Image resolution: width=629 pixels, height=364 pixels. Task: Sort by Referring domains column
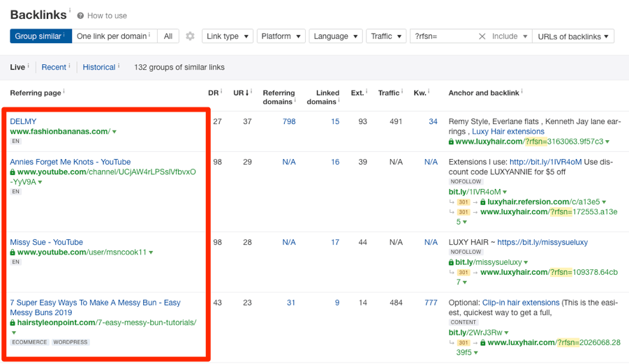[x=279, y=97]
